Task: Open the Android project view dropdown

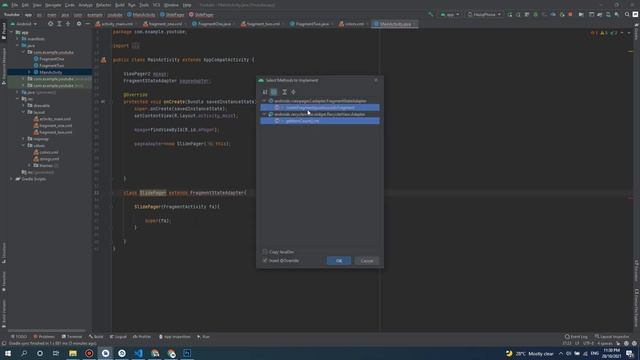Action: point(24,24)
